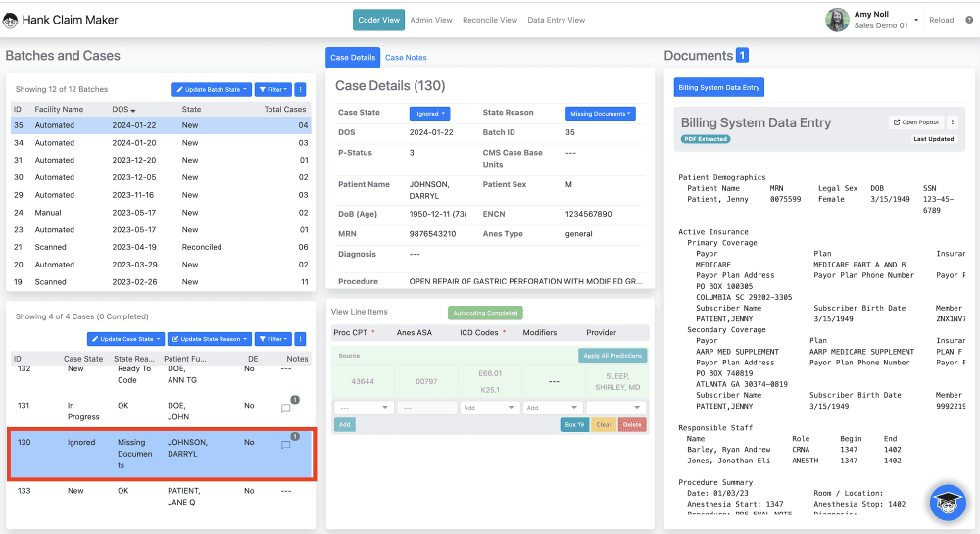Open batches three-dot options menu

300,90
